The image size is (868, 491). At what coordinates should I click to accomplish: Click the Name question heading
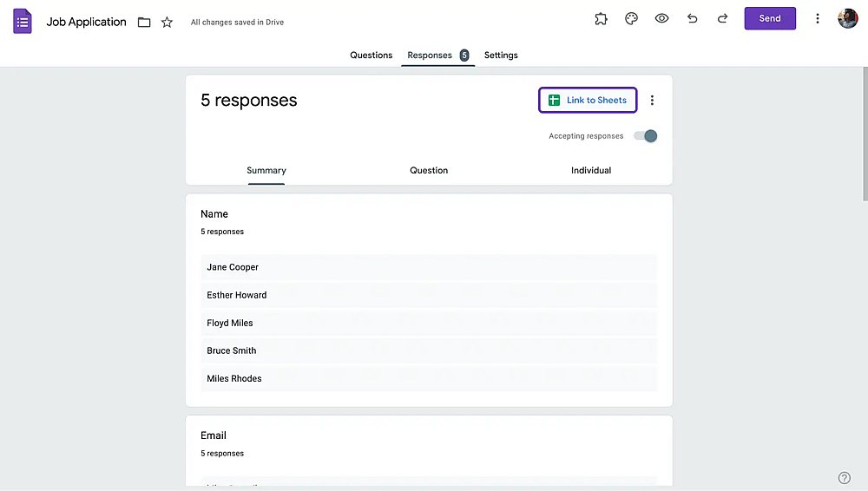click(x=214, y=214)
